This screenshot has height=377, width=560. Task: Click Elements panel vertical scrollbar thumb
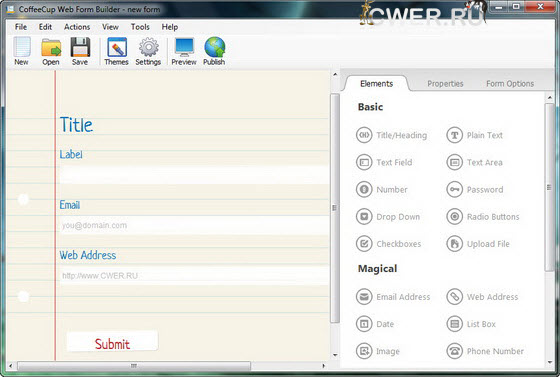(x=549, y=187)
